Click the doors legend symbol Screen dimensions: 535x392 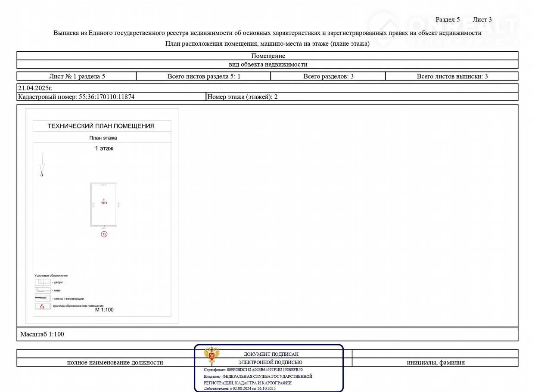[42, 282]
